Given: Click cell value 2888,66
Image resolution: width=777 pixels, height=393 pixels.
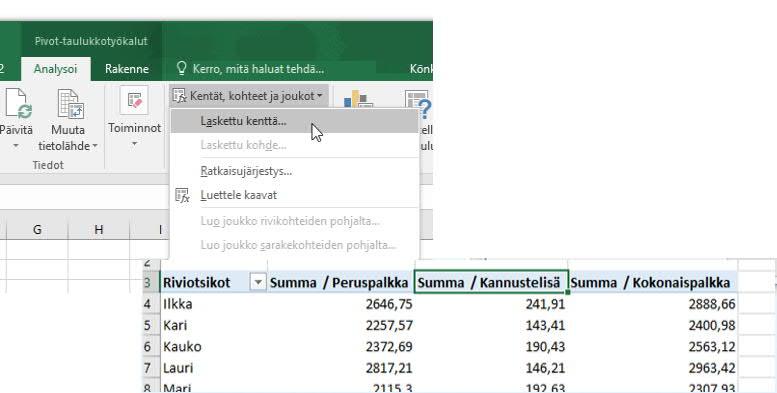Looking at the screenshot, I should pos(712,304).
